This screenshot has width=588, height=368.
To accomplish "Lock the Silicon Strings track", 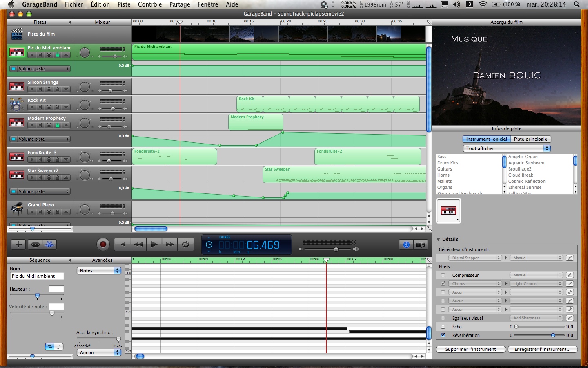I will [57, 89].
